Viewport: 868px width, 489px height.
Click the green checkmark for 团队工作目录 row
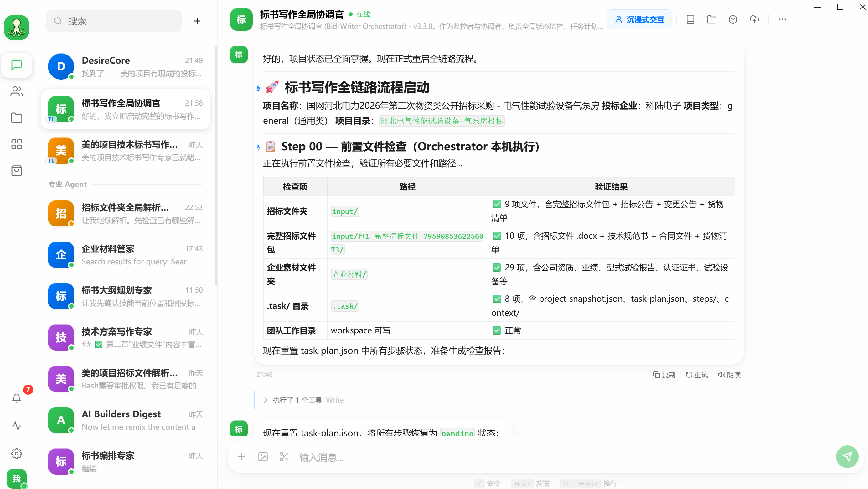[497, 330]
